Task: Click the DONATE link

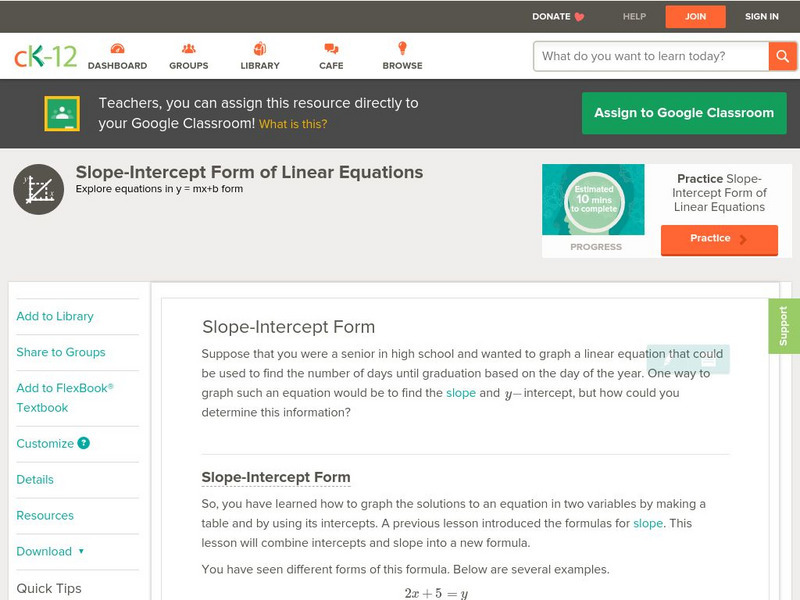Action: (x=551, y=17)
